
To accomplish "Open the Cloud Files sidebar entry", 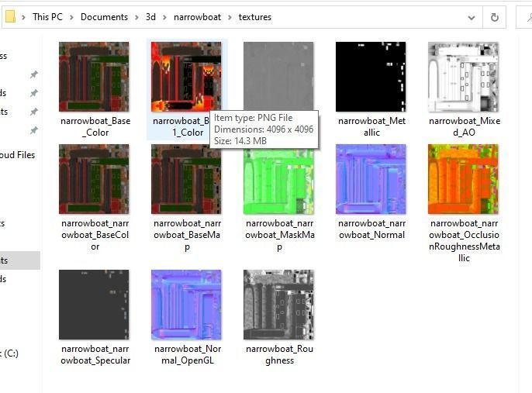I will (17, 155).
